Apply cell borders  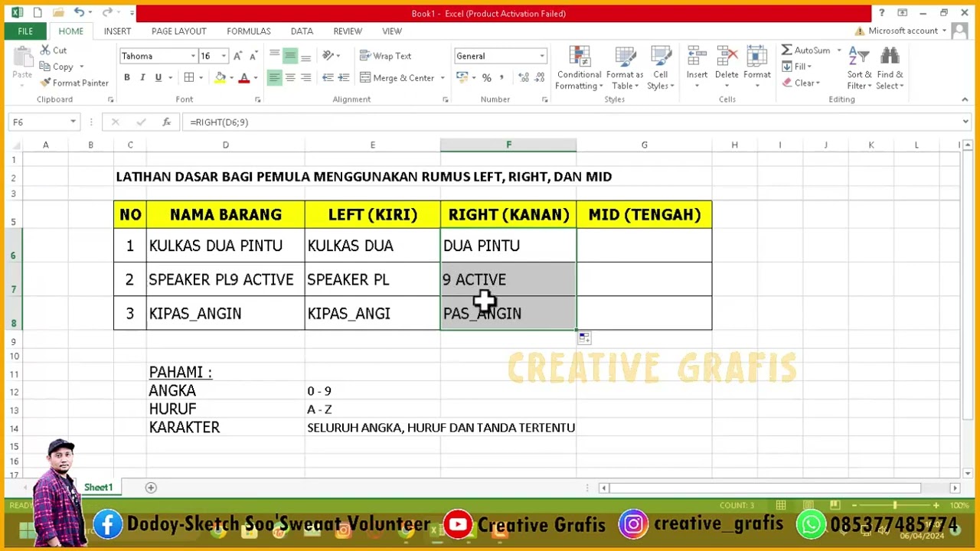[188, 77]
